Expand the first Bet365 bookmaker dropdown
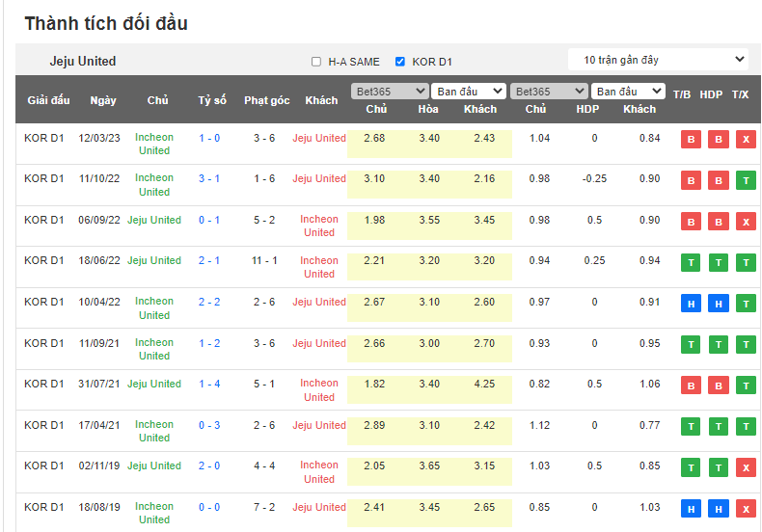 [390, 92]
